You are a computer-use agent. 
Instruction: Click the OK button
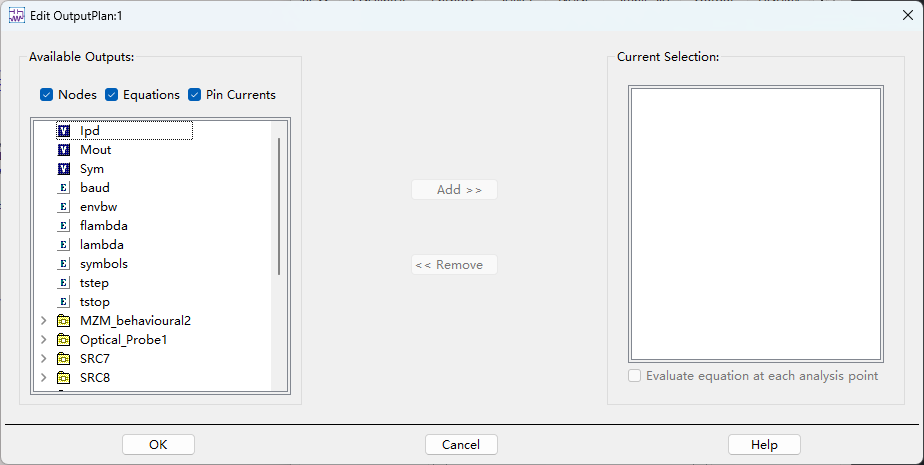(x=158, y=444)
